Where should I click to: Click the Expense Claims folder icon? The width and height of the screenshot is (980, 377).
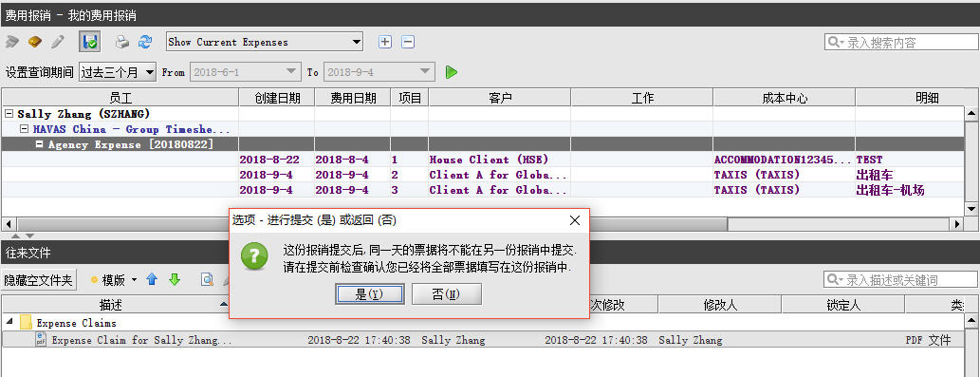point(26,323)
